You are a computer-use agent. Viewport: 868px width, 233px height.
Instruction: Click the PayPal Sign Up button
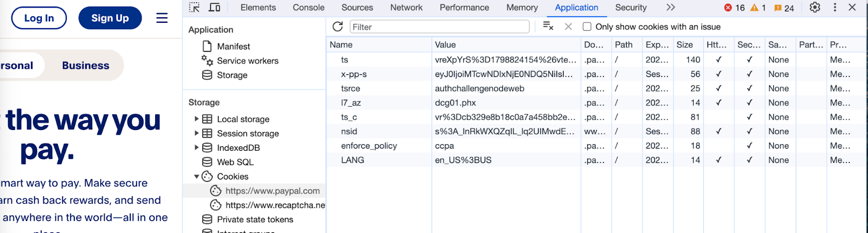click(110, 18)
